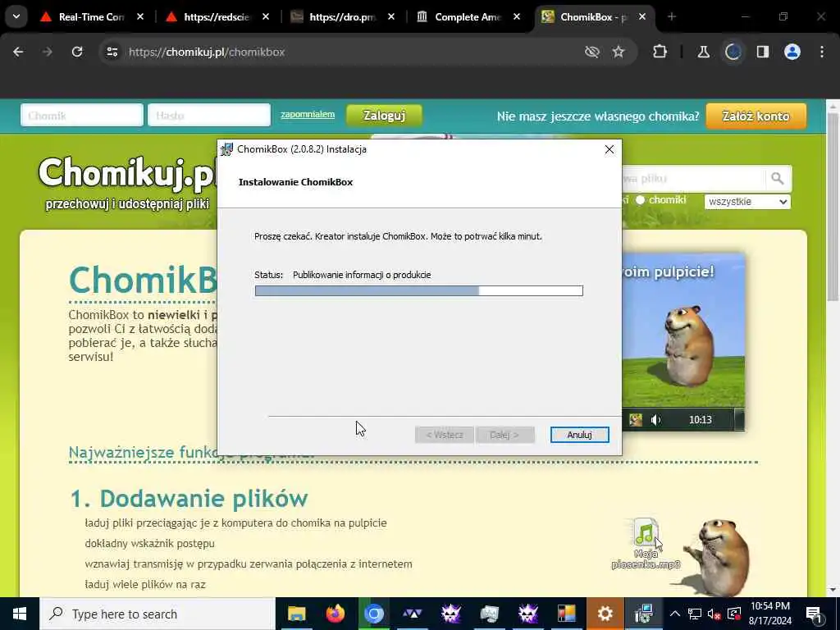Focus the Hasło password field
840x630 pixels.
click(x=209, y=115)
